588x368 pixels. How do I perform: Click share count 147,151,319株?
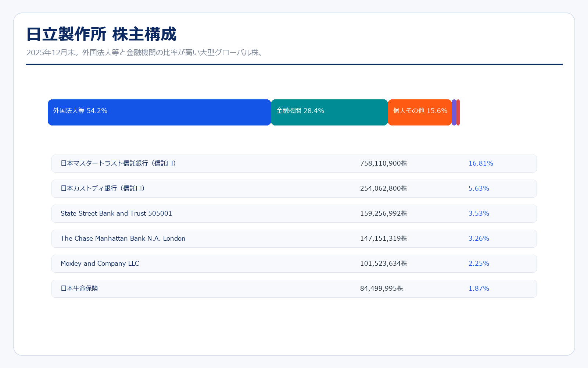tap(384, 238)
